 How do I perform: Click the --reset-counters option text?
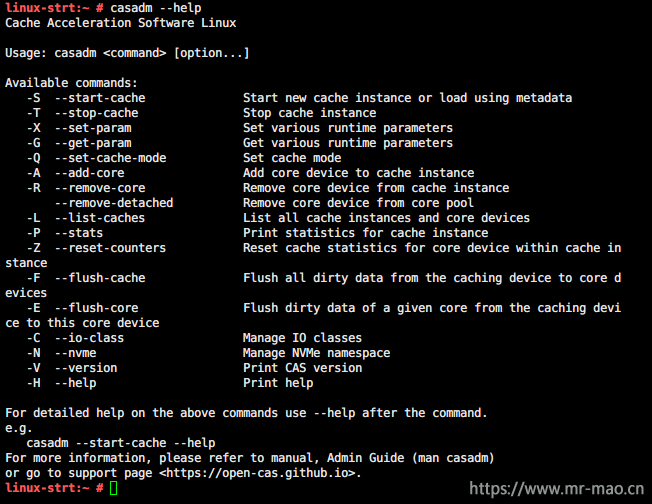(111, 248)
